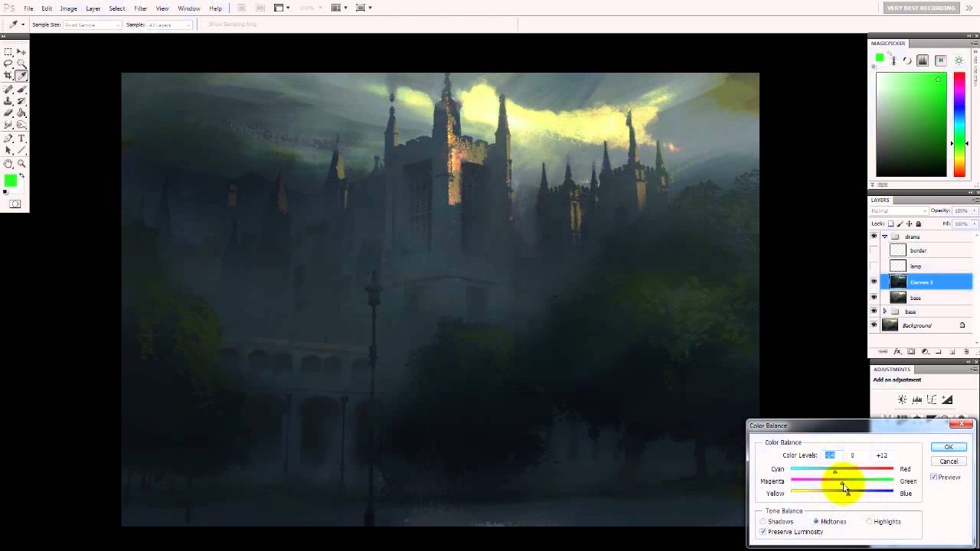Select the Eyedropper tool in toolbox
Screen dimensions: 980x551
coord(21,76)
